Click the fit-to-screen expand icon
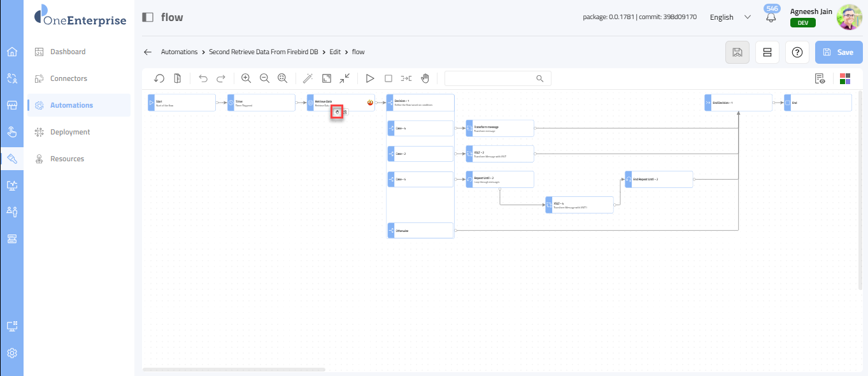Screen dimensions: 868x376 (326, 78)
